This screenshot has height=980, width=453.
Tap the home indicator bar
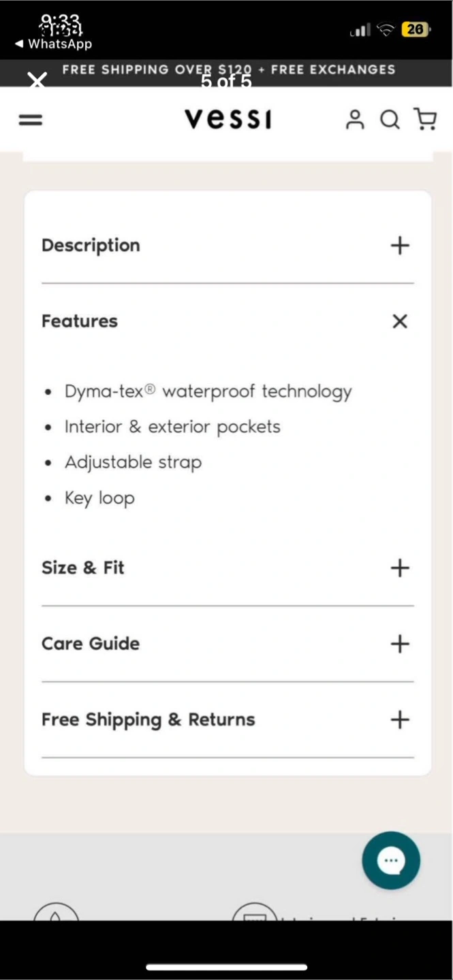(x=226, y=967)
